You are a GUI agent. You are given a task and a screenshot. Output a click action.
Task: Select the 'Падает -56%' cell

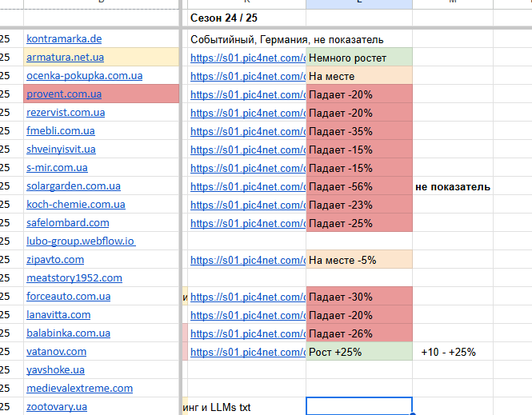click(359, 186)
